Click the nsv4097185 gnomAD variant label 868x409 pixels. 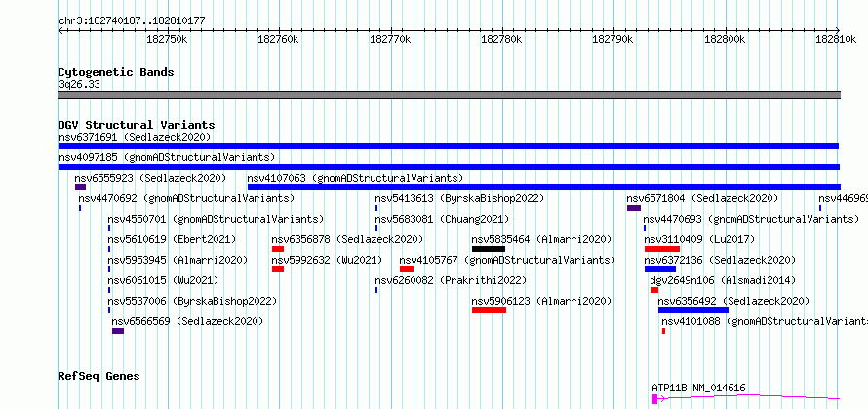click(167, 157)
